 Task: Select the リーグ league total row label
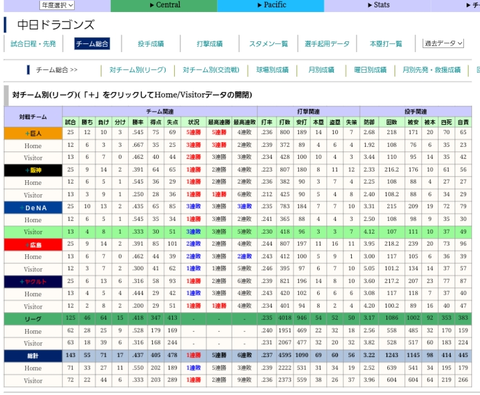tap(33, 319)
